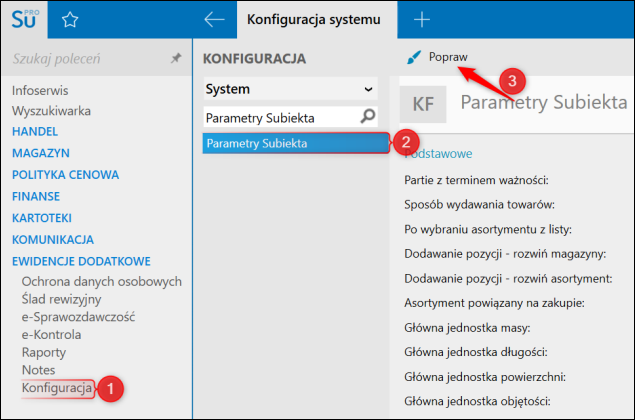Click Główna jednostka masy label
The width and height of the screenshot is (635, 420).
pos(467,328)
